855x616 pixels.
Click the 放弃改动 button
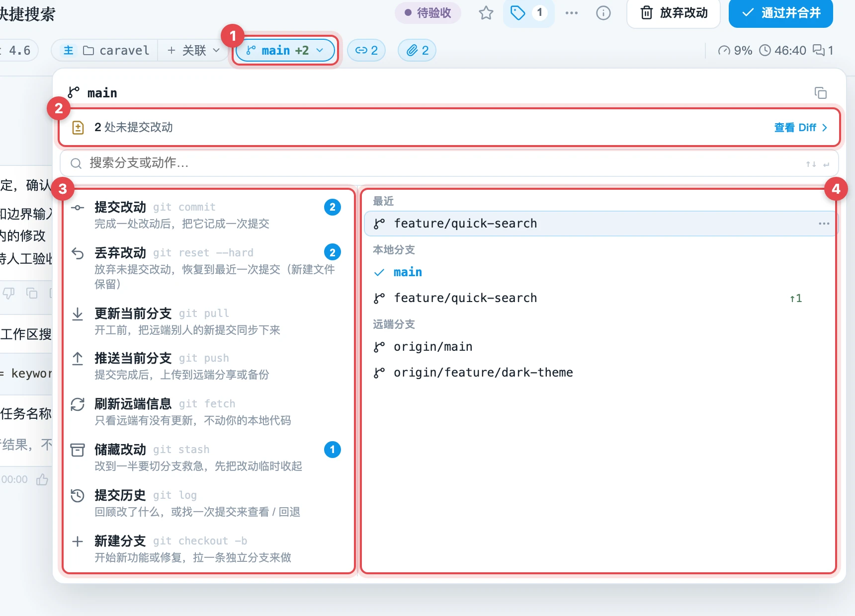[674, 13]
